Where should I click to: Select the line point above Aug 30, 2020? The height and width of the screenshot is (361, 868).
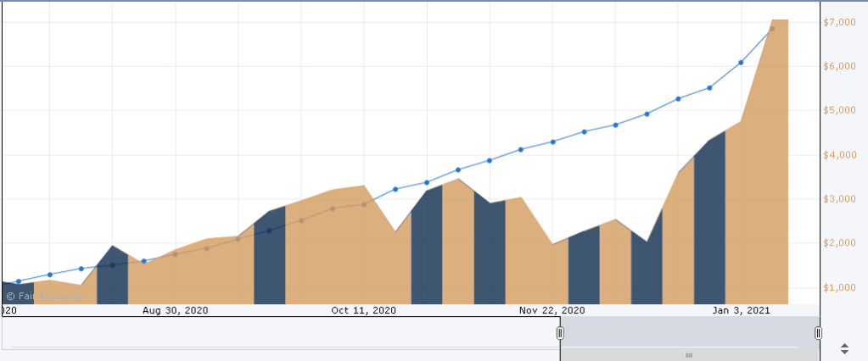tap(176, 254)
